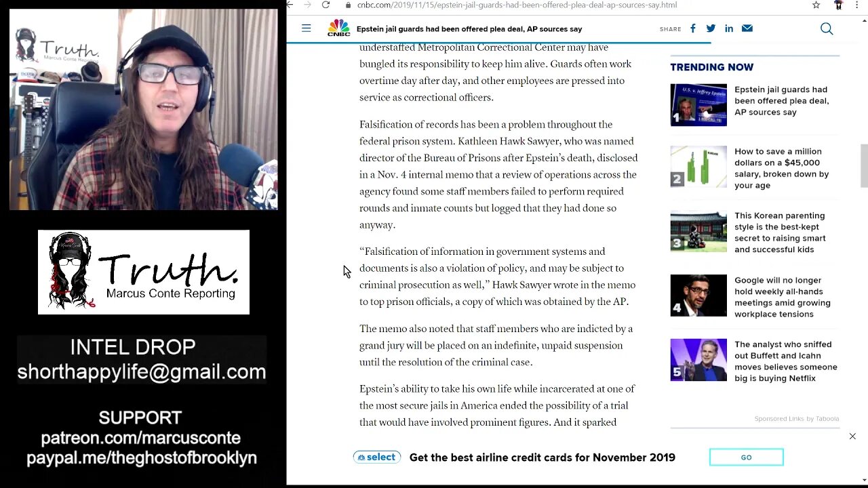Share article on Twitter
Viewport: 868px width, 488px height.
click(711, 28)
